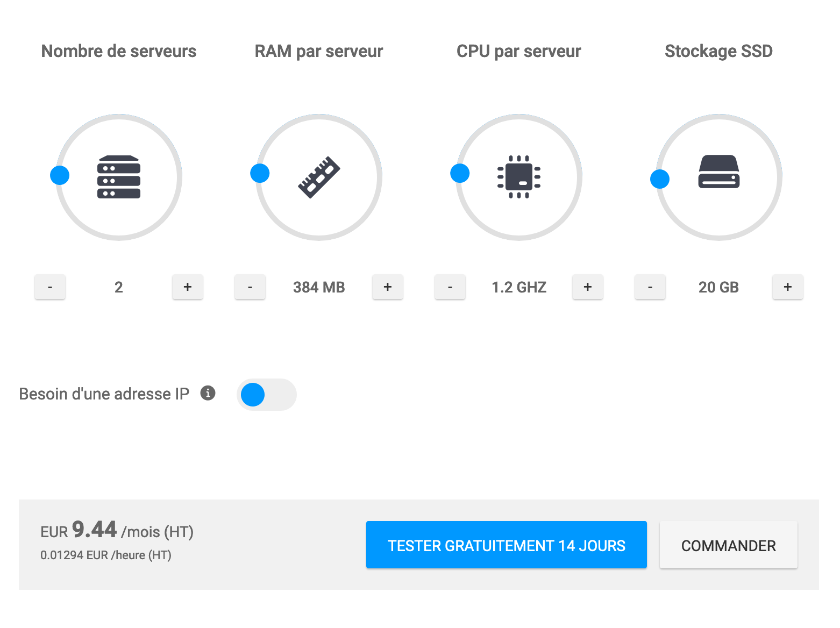Click the RAM memory stick icon
Image resolution: width=840 pixels, height=628 pixels.
(319, 177)
